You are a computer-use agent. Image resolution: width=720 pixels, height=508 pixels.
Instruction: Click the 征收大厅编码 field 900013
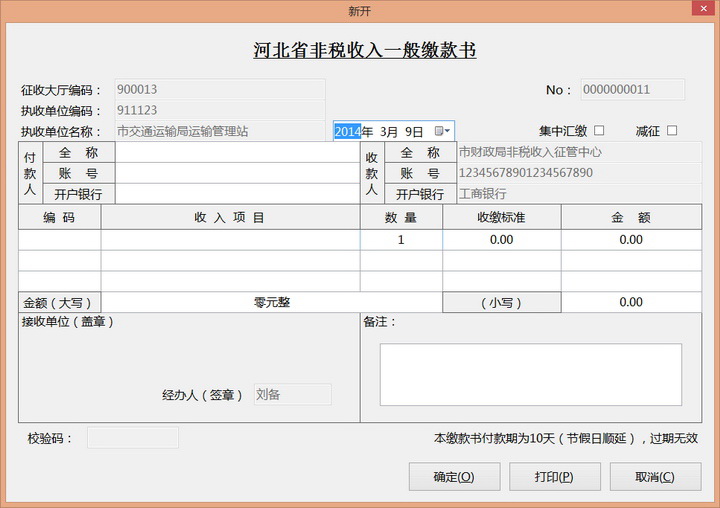pos(220,89)
